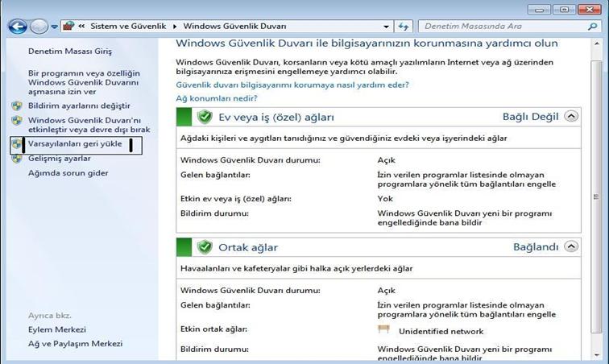The image size is (609, 364).
Task: Click the Unidentified network bench icon
Action: tap(383, 329)
